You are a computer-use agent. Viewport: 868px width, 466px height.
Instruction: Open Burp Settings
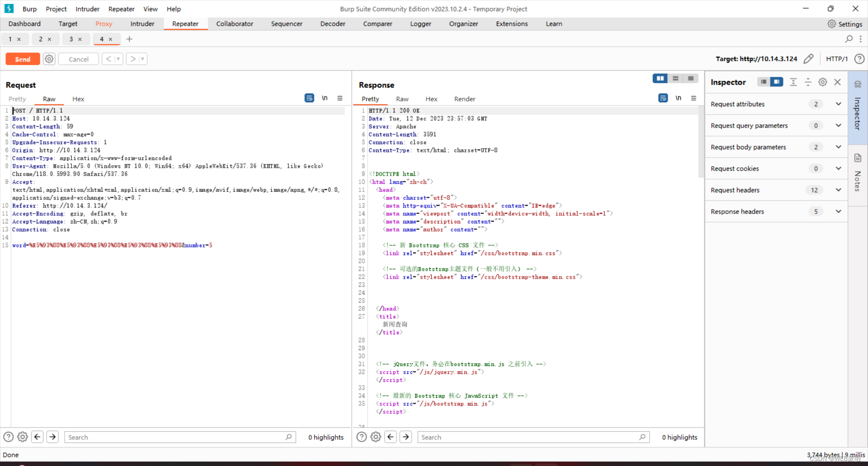[845, 24]
